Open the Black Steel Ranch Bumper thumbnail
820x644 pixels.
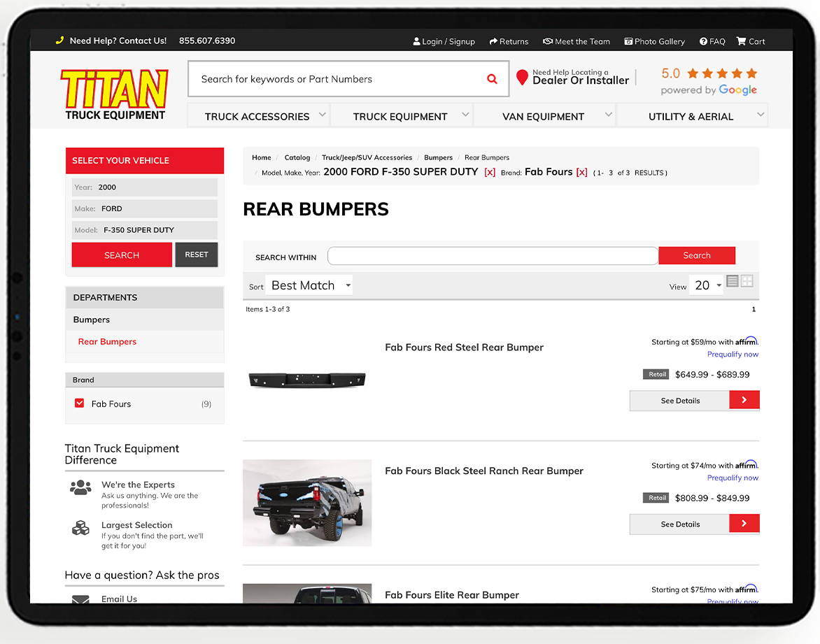coord(307,503)
